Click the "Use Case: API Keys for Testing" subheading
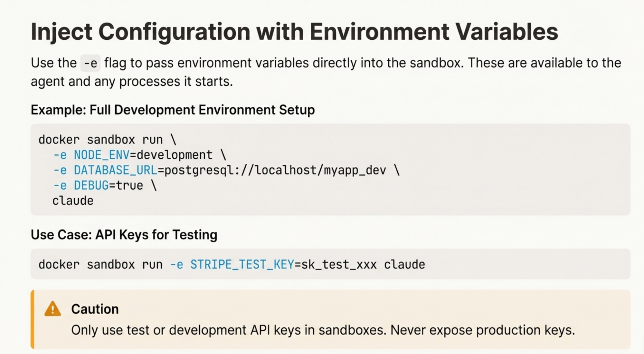Screen dimensions: 644x354 (x=124, y=235)
